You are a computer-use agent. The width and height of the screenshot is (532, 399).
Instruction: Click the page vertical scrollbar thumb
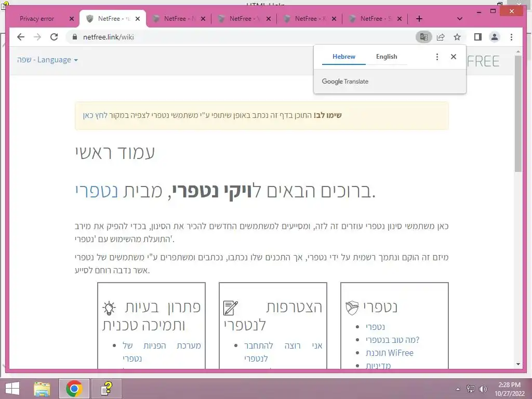point(518,114)
